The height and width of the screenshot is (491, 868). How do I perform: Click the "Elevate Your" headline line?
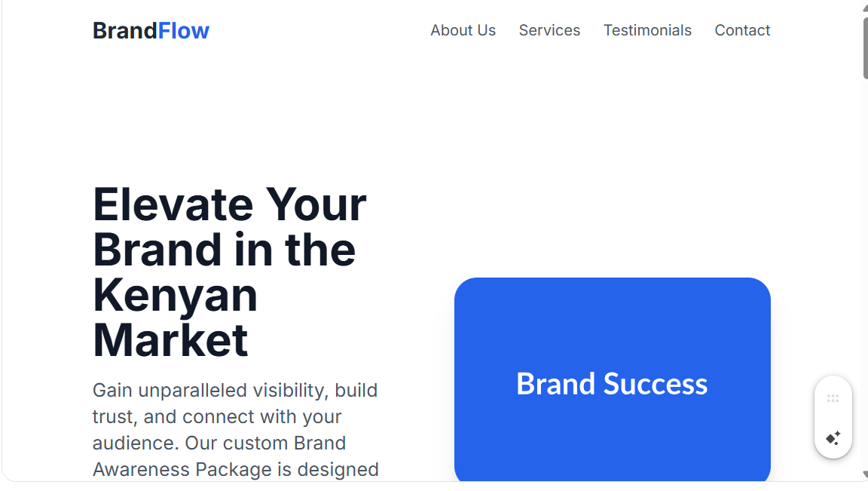pos(229,204)
